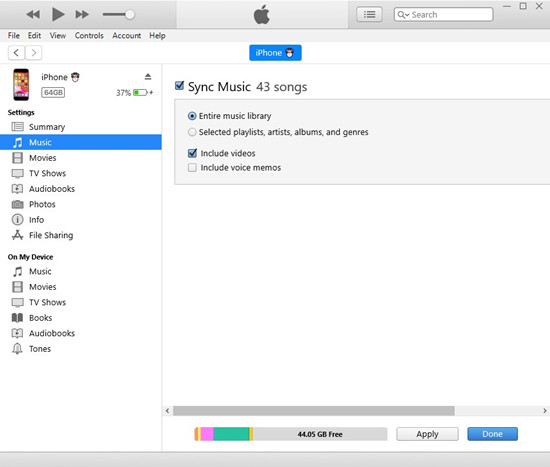
Task: Open the Edit menu
Action: (x=34, y=35)
